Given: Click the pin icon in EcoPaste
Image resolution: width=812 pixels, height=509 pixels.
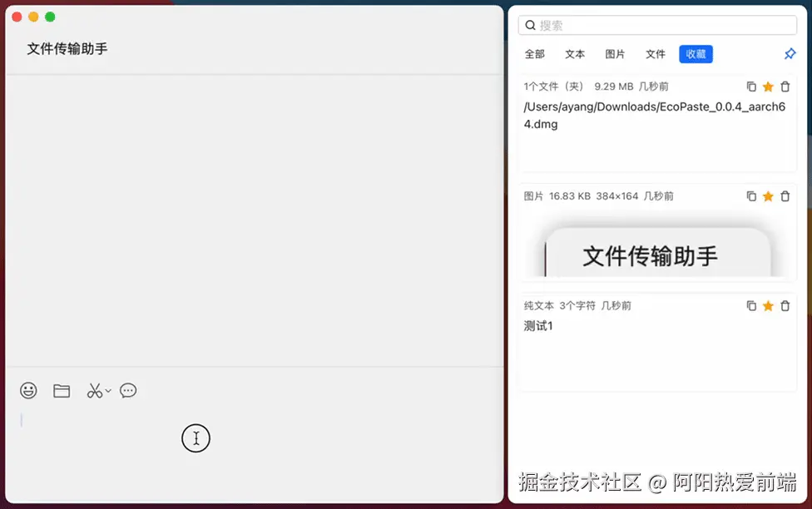Looking at the screenshot, I should click(x=789, y=53).
